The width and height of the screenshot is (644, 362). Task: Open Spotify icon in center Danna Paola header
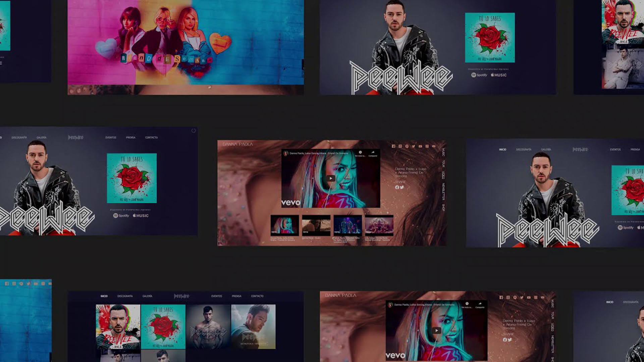(407, 146)
